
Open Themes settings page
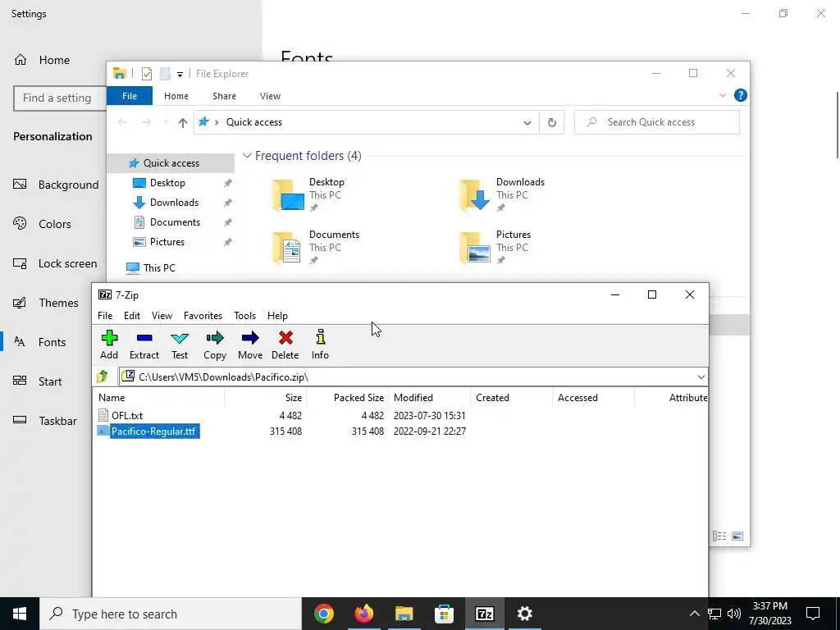pos(46,303)
